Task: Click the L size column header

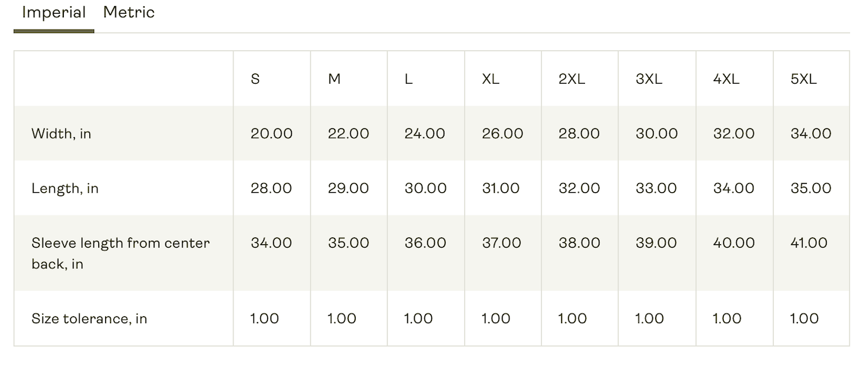Action: pos(409,79)
